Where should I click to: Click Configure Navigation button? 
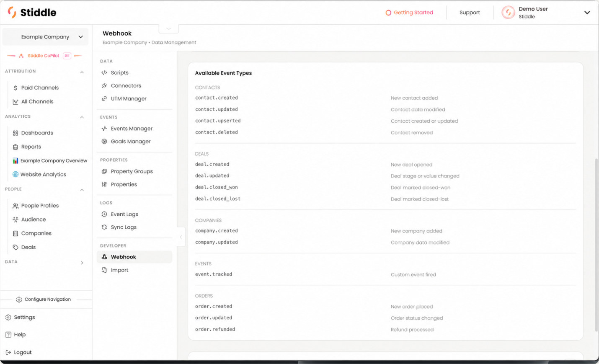click(44, 299)
